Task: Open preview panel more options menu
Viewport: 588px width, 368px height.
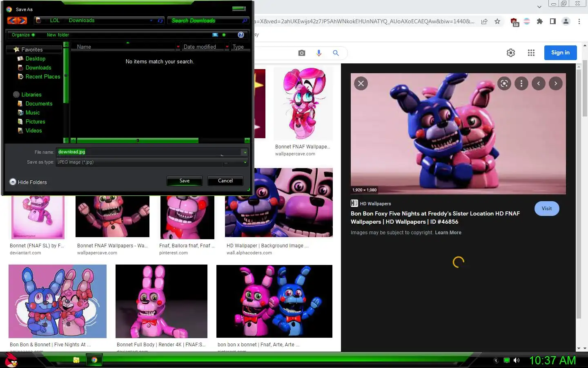Action: pos(521,83)
